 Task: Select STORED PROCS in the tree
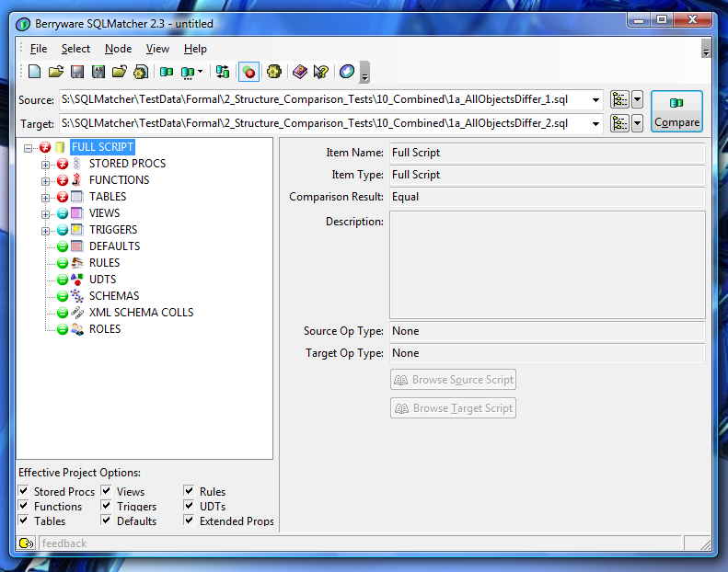tap(127, 164)
